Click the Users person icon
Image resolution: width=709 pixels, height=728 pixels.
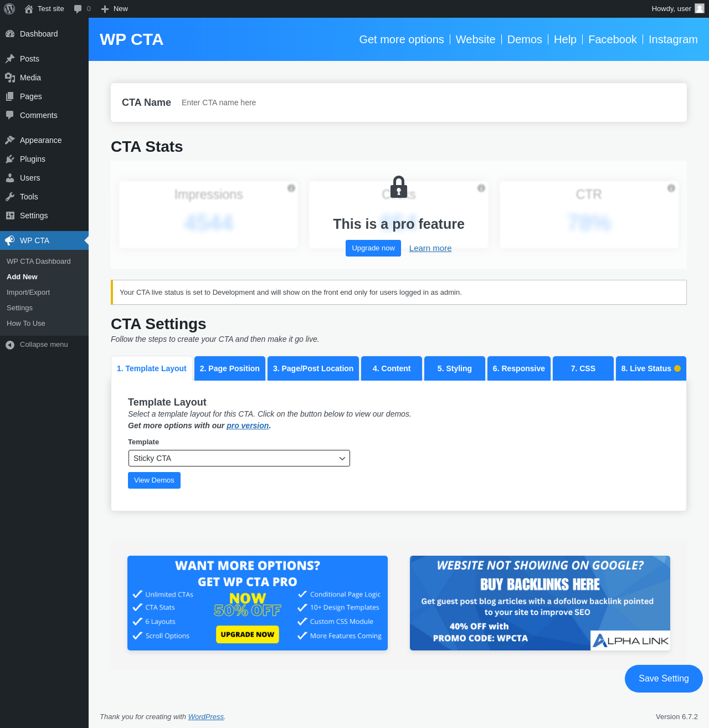click(x=10, y=178)
